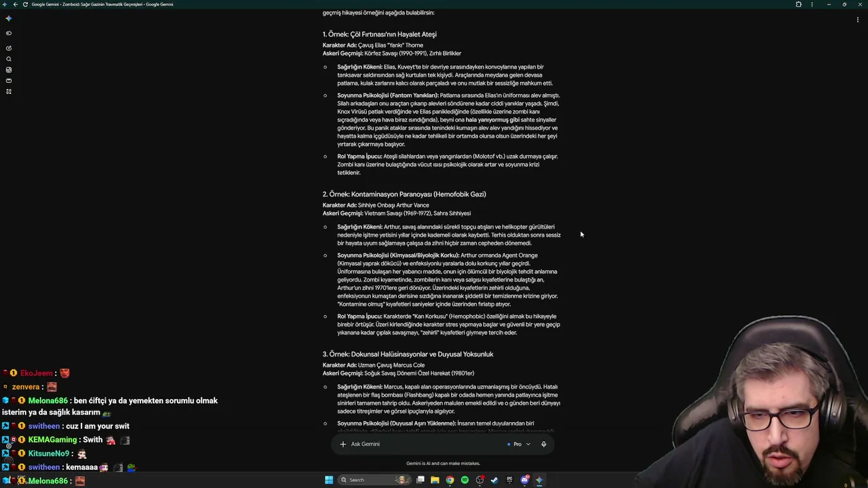Click the Gemini sparkle logo in sidebar
The height and width of the screenshot is (488, 868).
(8, 18)
